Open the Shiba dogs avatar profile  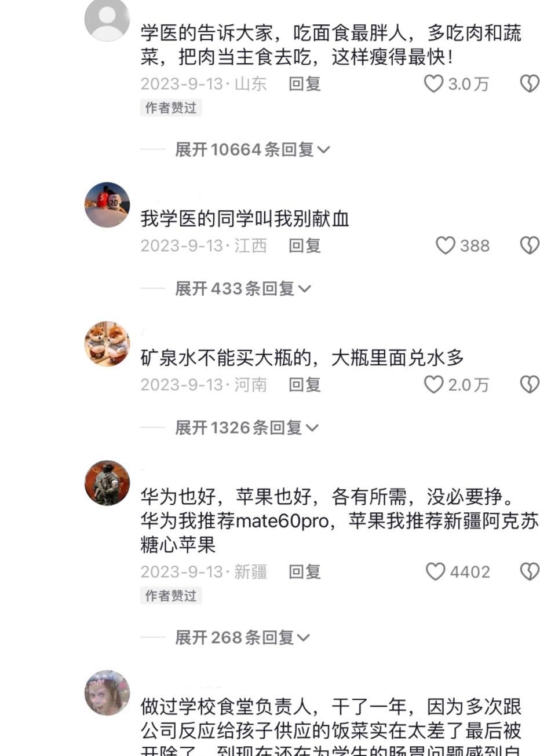(x=107, y=344)
